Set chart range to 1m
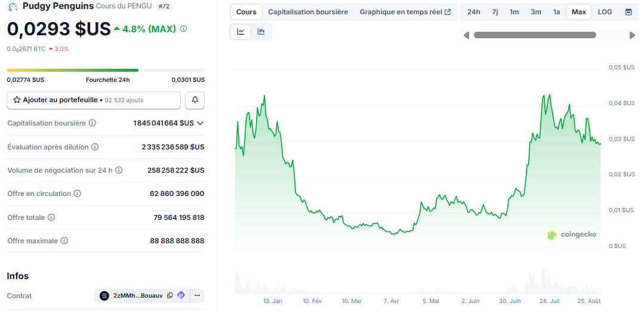 click(x=514, y=12)
